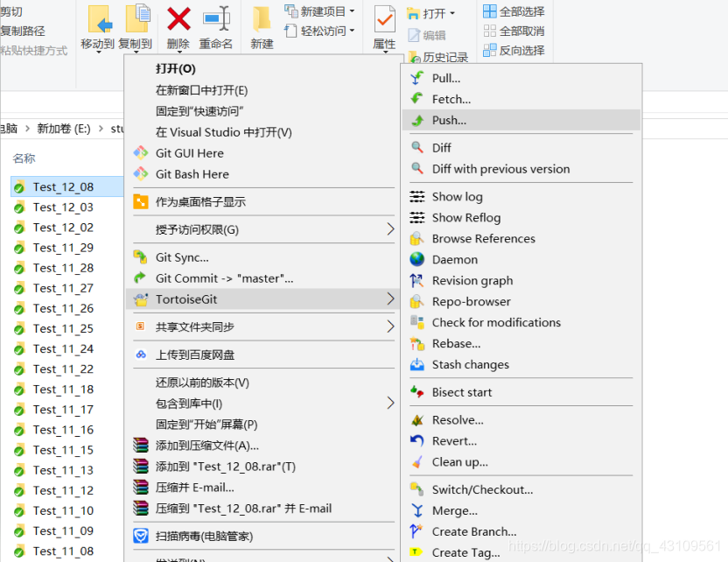Click Diff with previous version icon
The width and height of the screenshot is (728, 562).
(416, 169)
